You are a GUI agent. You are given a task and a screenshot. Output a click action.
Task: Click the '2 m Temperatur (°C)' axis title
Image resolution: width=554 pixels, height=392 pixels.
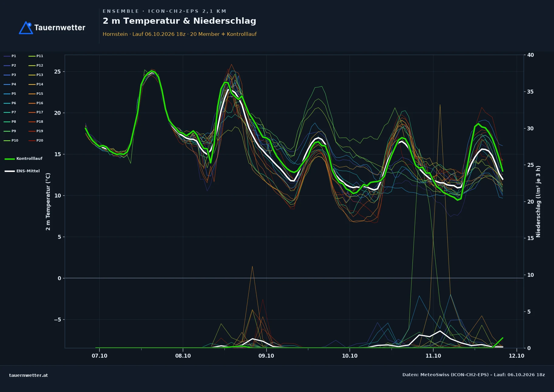click(48, 201)
